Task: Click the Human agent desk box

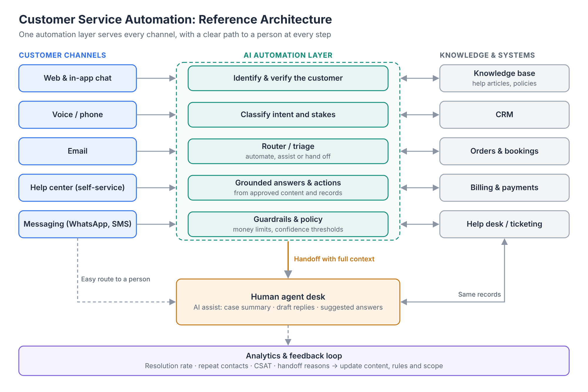Action: tap(288, 302)
